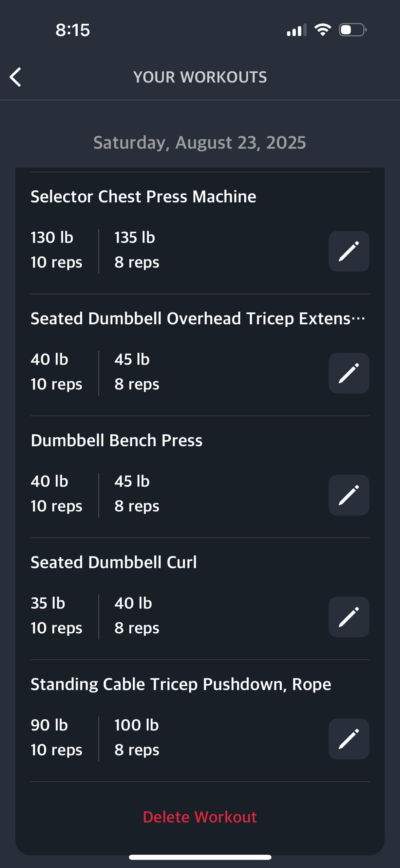400x868 pixels.
Task: Select the Saturday, August 23, 2025 date
Action: tap(200, 142)
